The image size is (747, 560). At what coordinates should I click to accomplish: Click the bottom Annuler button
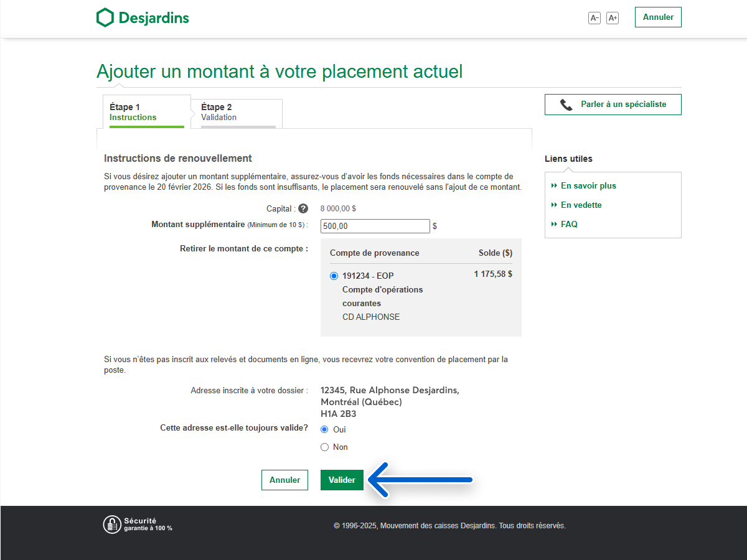(x=284, y=480)
